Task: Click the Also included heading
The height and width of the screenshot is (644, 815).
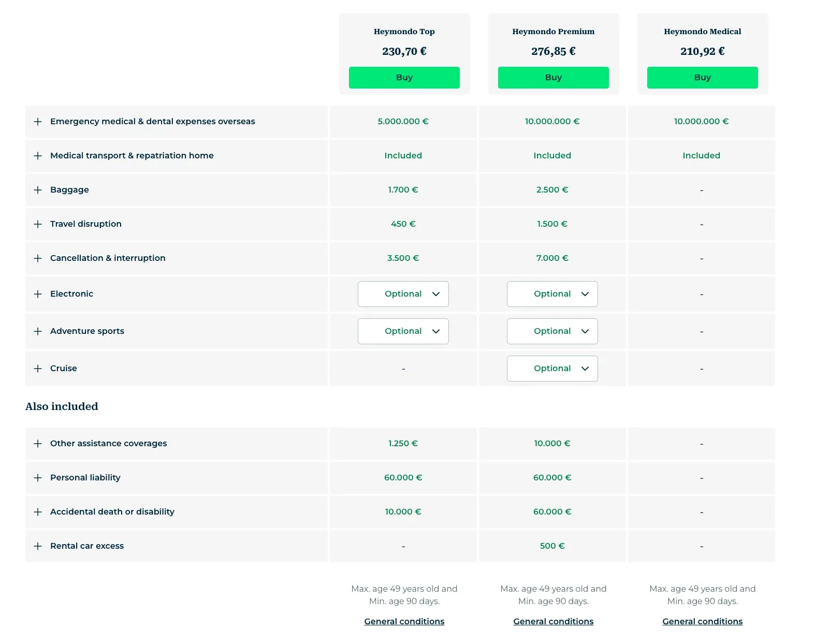Action: point(62,406)
